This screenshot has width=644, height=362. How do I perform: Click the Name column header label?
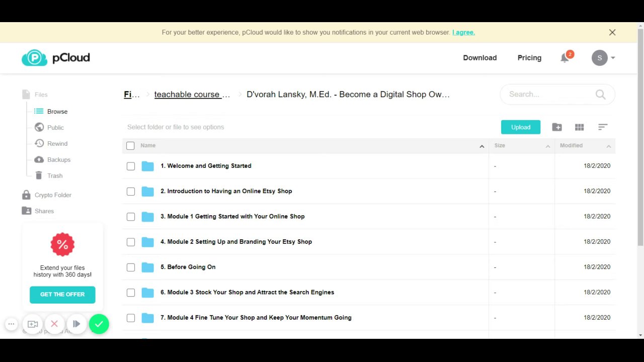point(148,146)
